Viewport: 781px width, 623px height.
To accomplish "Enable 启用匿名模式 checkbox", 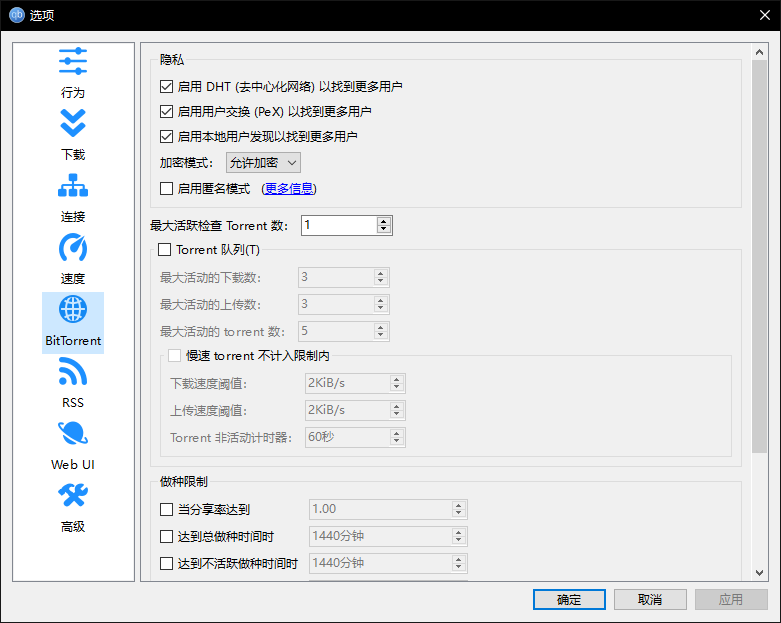I will 166,189.
